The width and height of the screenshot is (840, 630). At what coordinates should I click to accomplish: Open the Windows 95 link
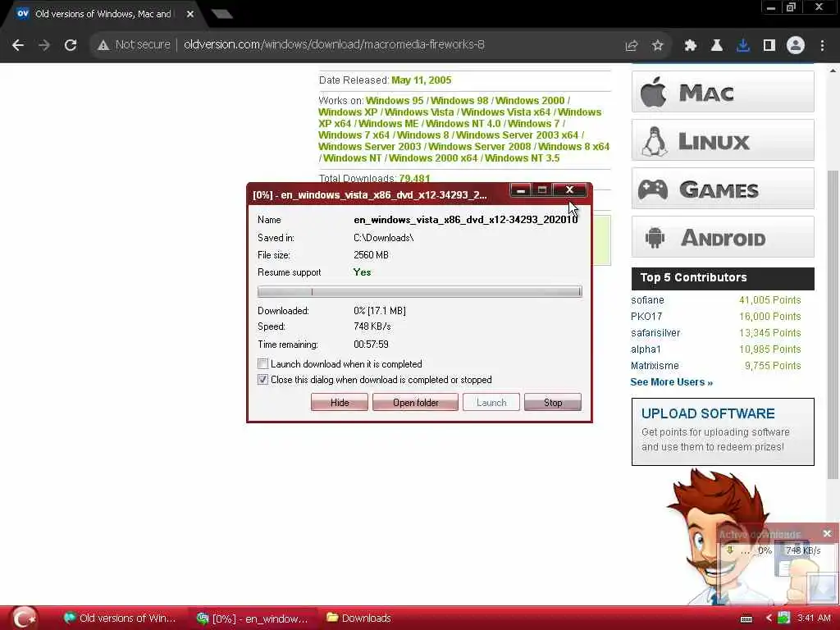coord(395,101)
